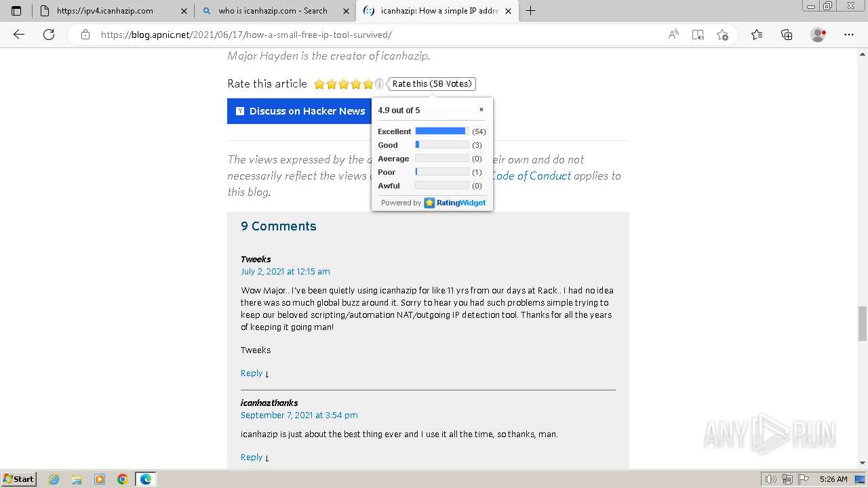Open the Immersive reader icon

tap(698, 35)
